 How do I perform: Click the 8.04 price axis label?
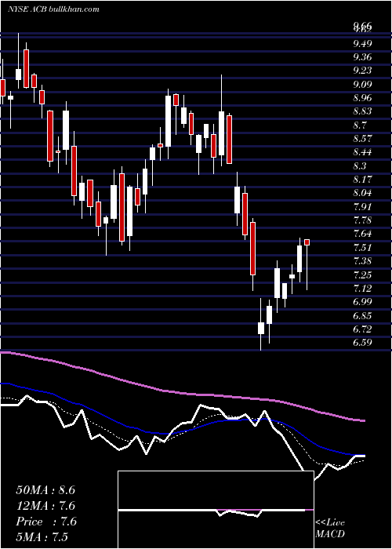(x=362, y=193)
